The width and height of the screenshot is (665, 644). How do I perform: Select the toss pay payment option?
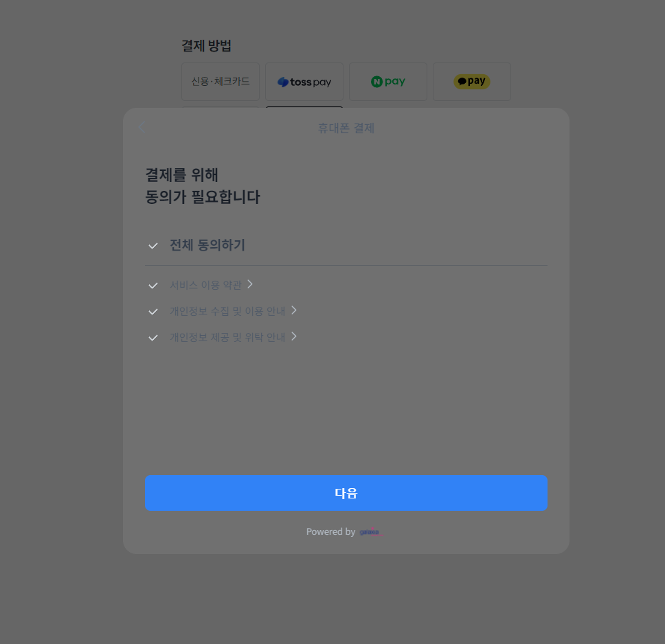304,82
